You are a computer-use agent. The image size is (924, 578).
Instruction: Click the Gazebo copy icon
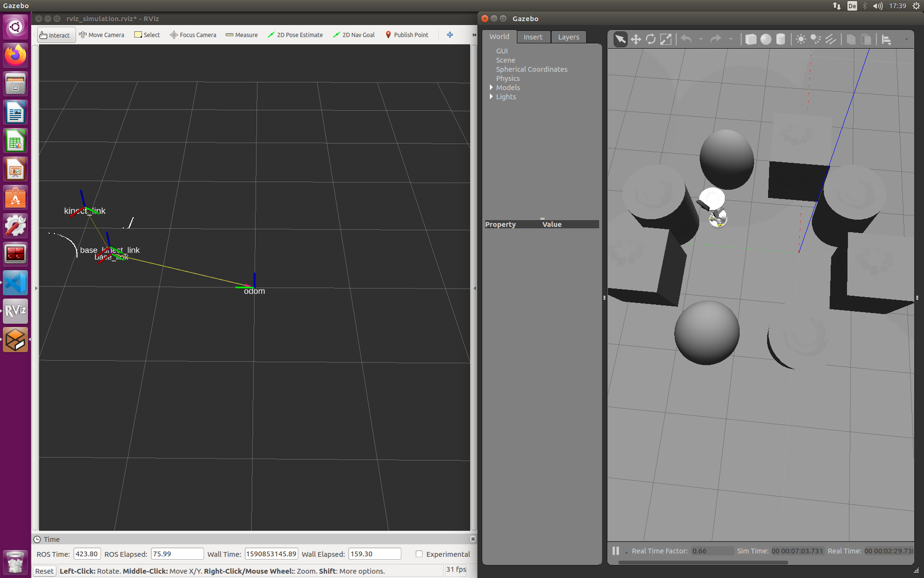tap(851, 39)
